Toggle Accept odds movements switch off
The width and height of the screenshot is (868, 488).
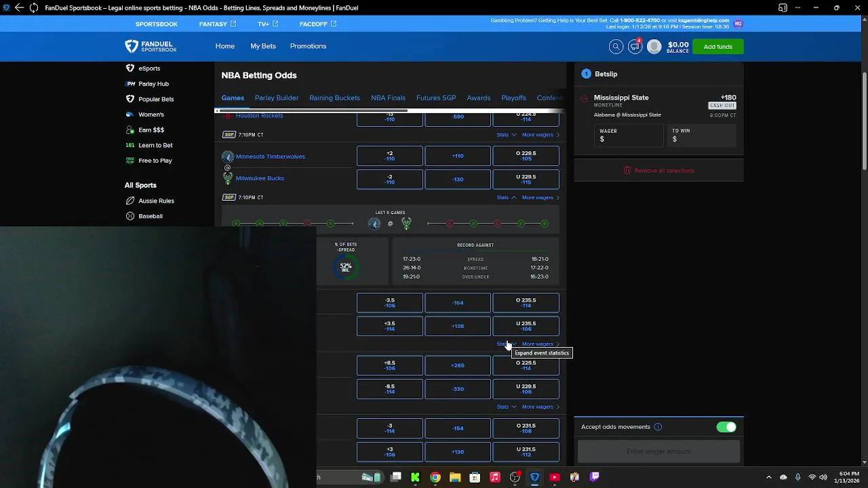click(x=726, y=427)
